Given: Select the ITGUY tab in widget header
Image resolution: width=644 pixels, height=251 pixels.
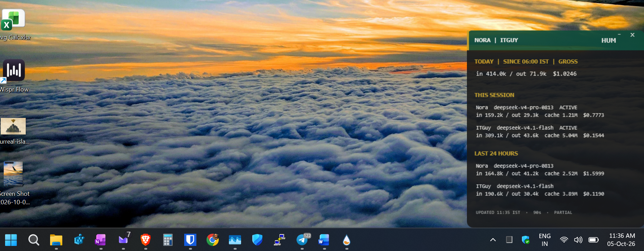Looking at the screenshot, I should pyautogui.click(x=509, y=40).
